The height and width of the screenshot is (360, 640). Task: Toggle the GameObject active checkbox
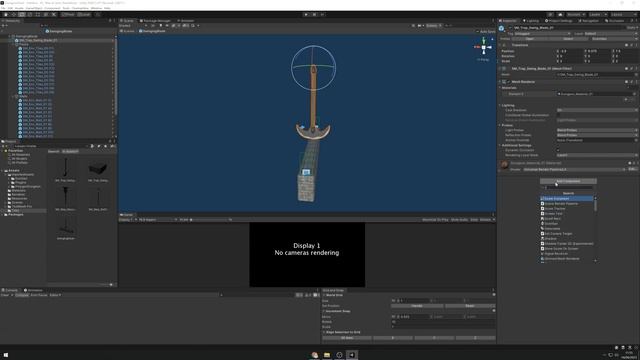(x=510, y=28)
